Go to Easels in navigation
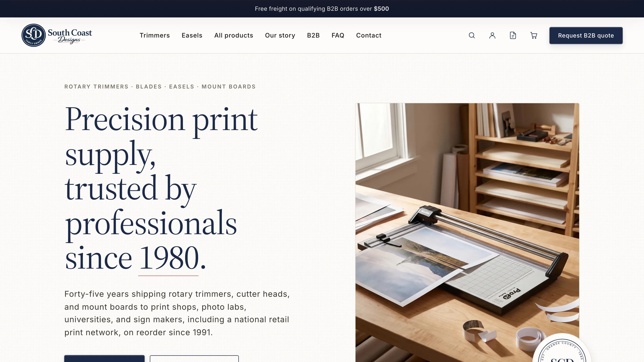644x362 pixels. tap(192, 36)
